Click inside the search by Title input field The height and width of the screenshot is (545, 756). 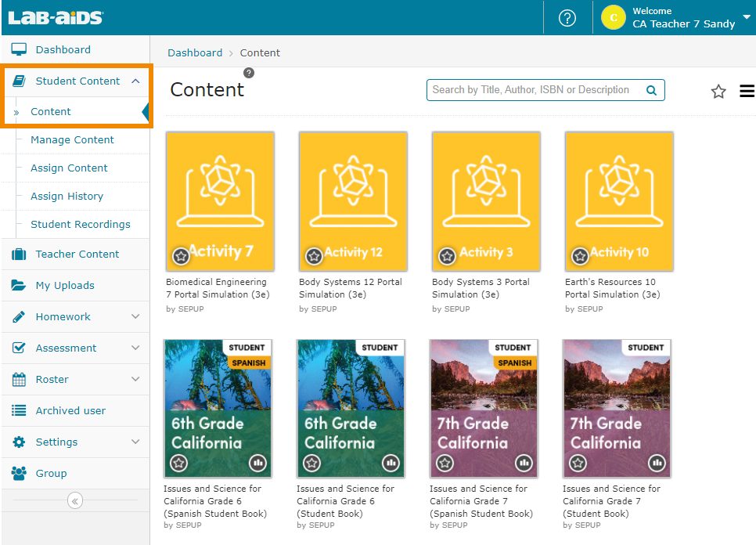[532, 90]
